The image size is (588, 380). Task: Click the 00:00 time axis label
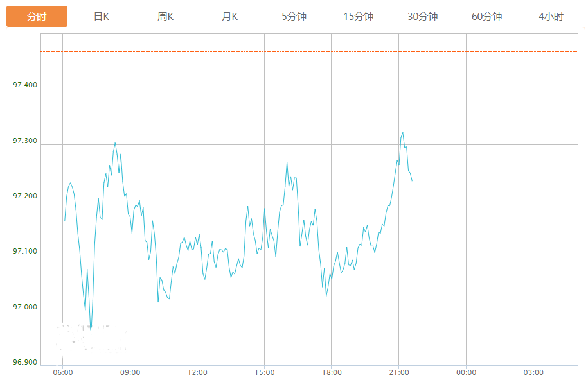(x=466, y=372)
